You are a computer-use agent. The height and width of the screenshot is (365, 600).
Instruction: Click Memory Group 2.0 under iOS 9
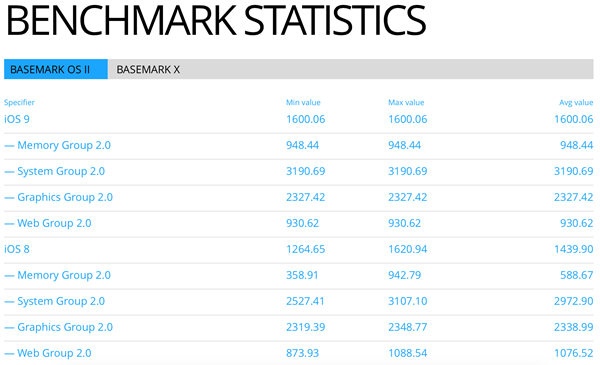tap(64, 145)
